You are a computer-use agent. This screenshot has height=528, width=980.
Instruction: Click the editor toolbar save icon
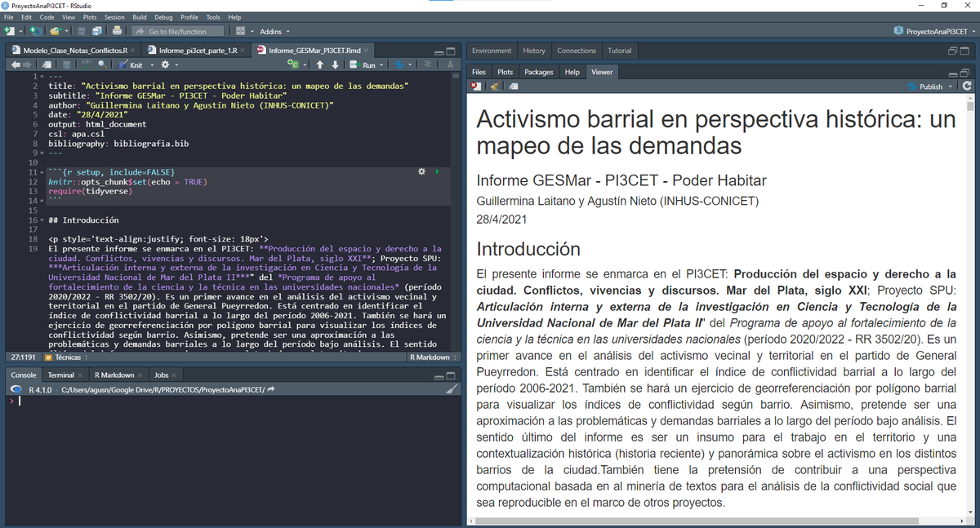[68, 64]
